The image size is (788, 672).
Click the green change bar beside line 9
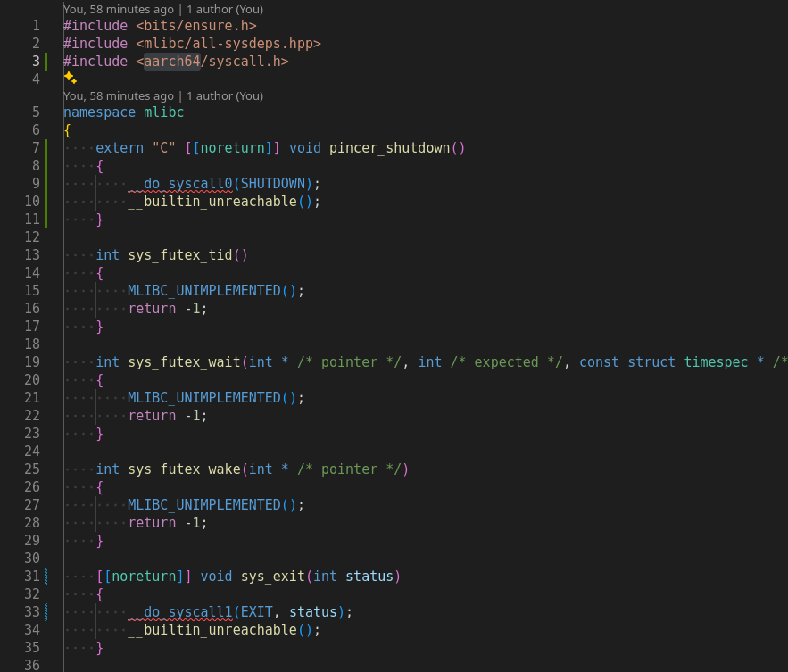(46, 184)
